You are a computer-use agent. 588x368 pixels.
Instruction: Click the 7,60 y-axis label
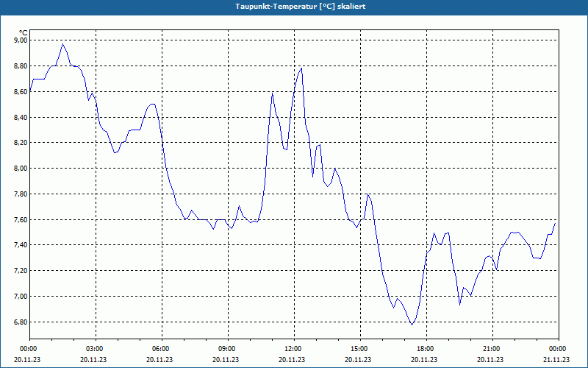point(21,219)
